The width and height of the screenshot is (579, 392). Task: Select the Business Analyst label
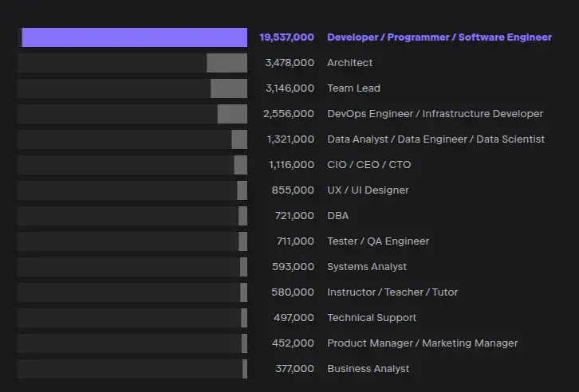[x=368, y=369]
